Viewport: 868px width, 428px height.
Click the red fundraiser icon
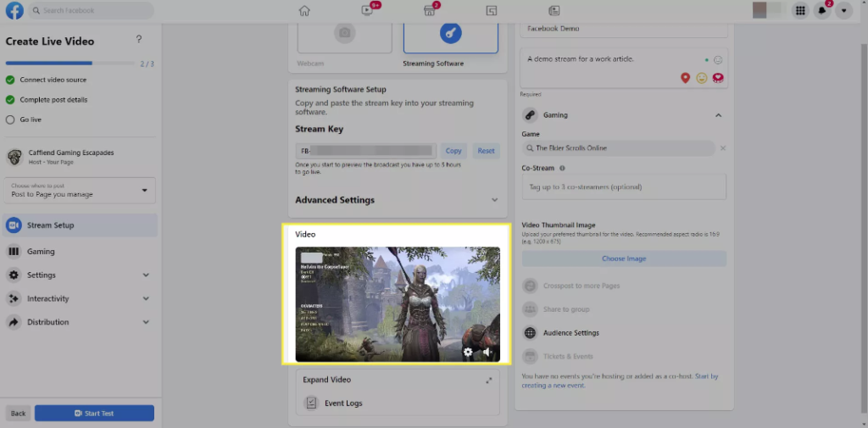click(x=718, y=78)
